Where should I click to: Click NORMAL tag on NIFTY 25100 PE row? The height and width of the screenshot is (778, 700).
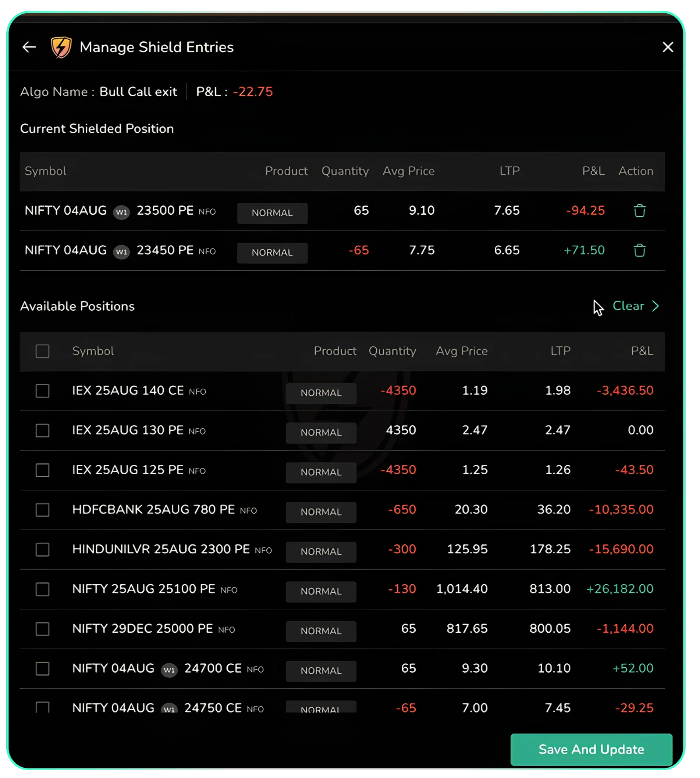[x=321, y=591]
